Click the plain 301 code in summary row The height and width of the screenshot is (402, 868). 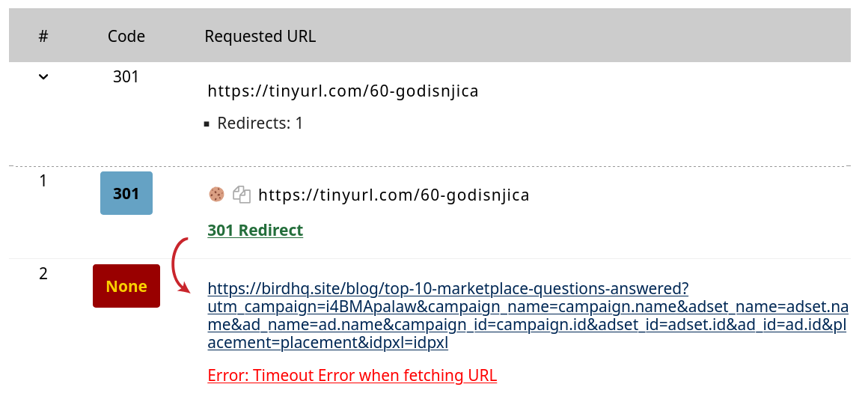point(126,76)
